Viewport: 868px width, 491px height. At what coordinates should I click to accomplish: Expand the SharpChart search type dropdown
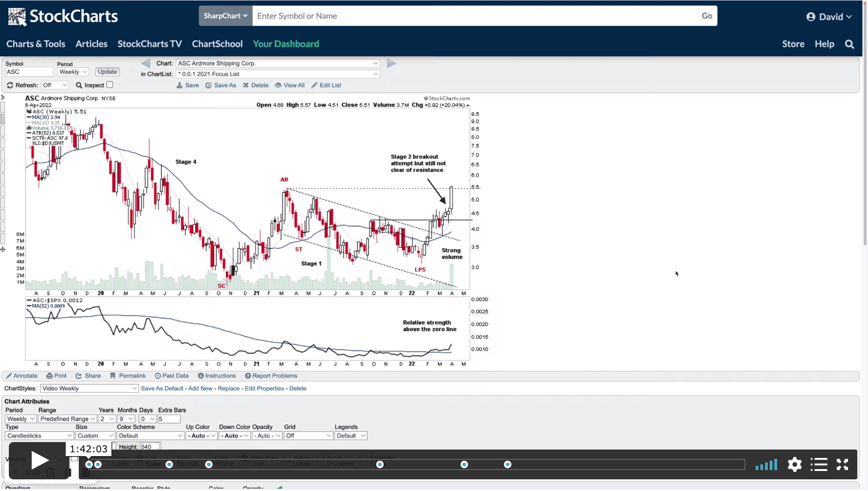click(x=226, y=16)
